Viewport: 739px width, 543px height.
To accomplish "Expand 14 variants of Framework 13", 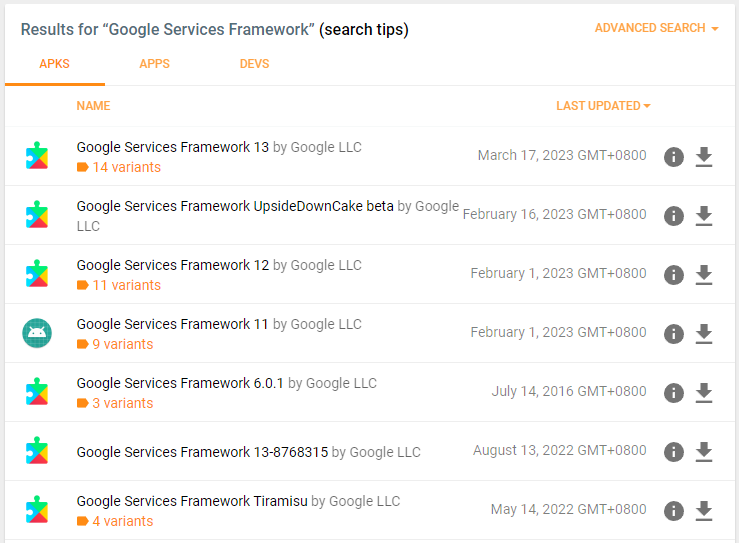I will [125, 167].
